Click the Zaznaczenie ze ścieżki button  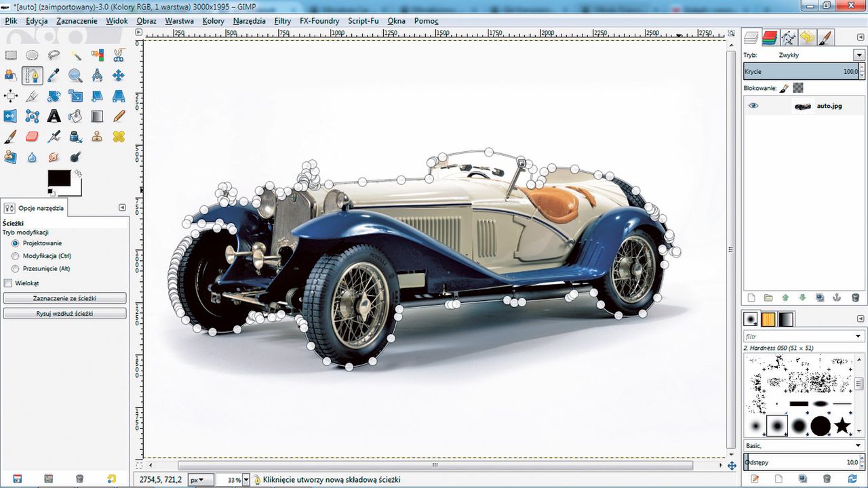point(64,298)
